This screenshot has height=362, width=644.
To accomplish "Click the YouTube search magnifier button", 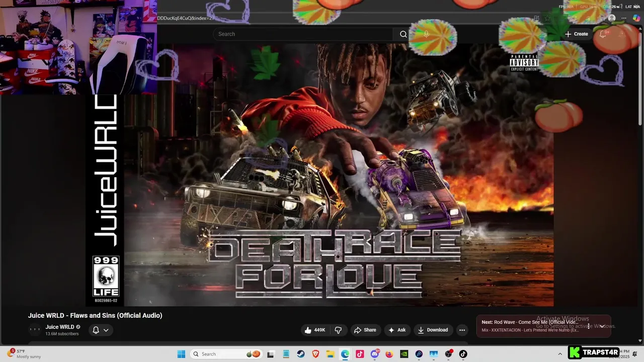I will (403, 34).
